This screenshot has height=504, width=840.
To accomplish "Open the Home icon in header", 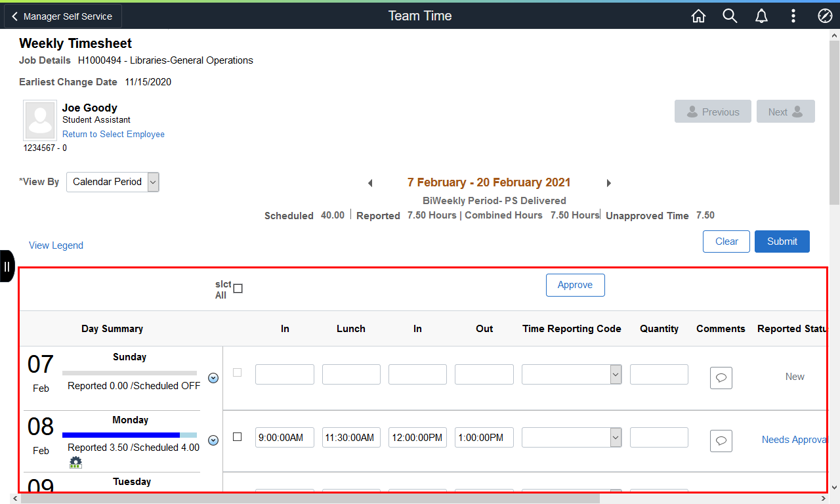I will click(698, 16).
